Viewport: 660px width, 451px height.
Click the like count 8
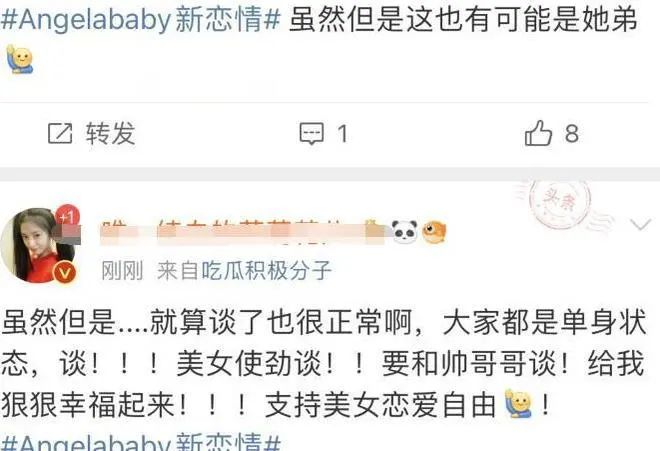tap(571, 133)
